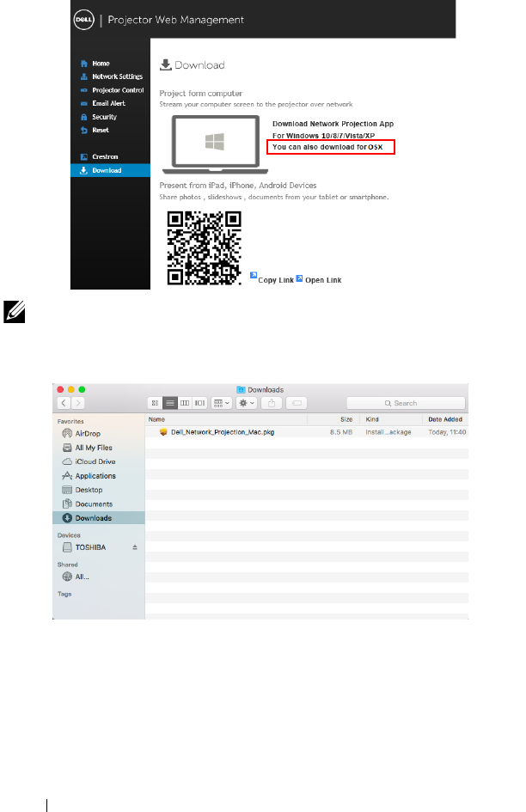This screenshot has height=812, width=526.
Task: Open Network Settings page
Action: 117,76
